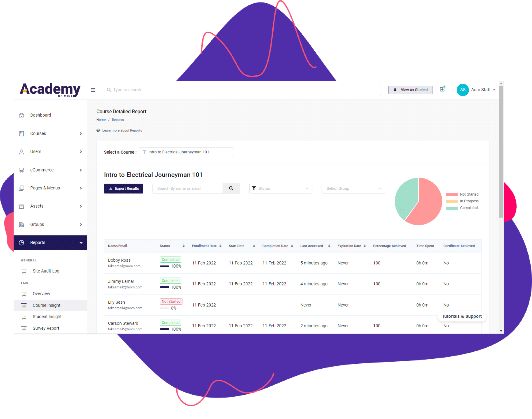The image size is (532, 419).
Task: Click the Dashboard sidebar icon
Action: [x=23, y=115]
